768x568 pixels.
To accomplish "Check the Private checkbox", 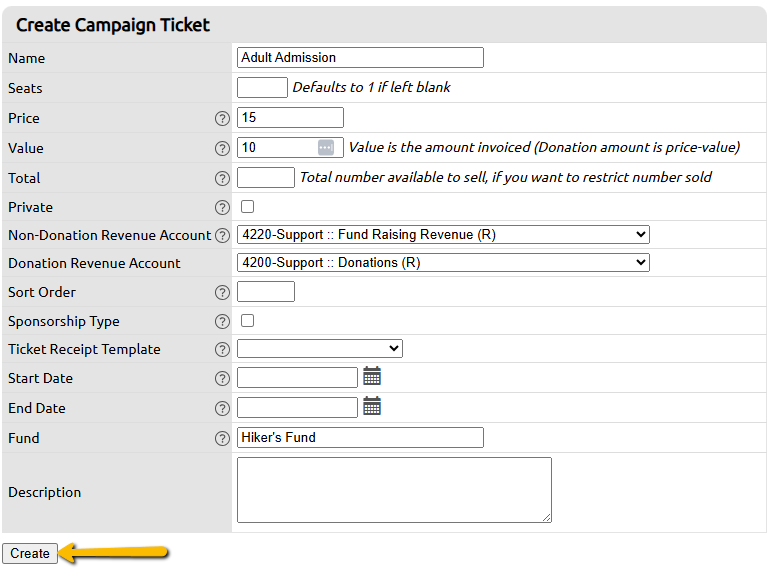I will click(x=247, y=207).
